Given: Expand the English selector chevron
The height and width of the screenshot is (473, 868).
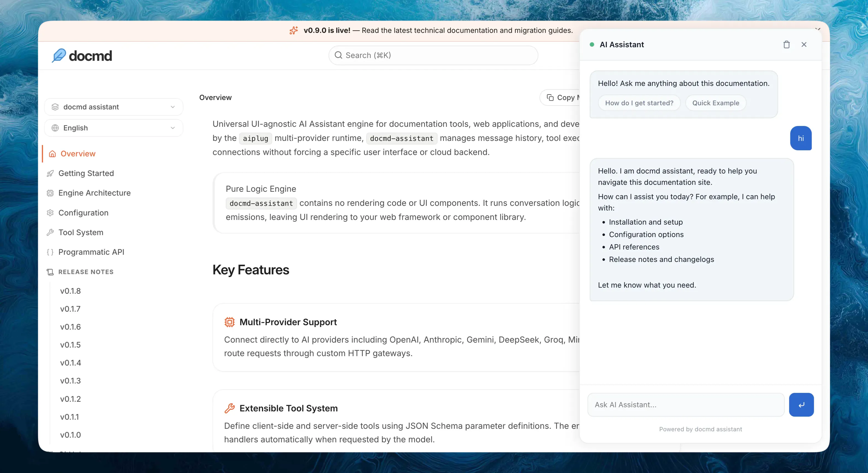Looking at the screenshot, I should click(173, 128).
